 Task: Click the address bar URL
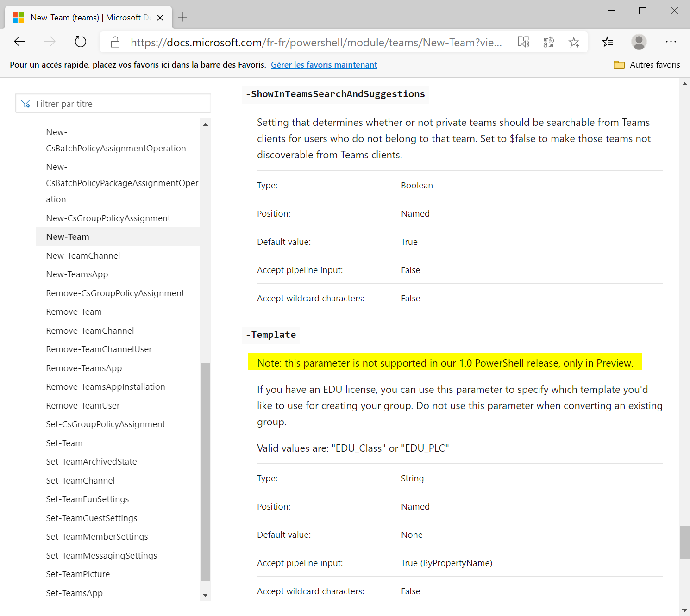click(316, 43)
